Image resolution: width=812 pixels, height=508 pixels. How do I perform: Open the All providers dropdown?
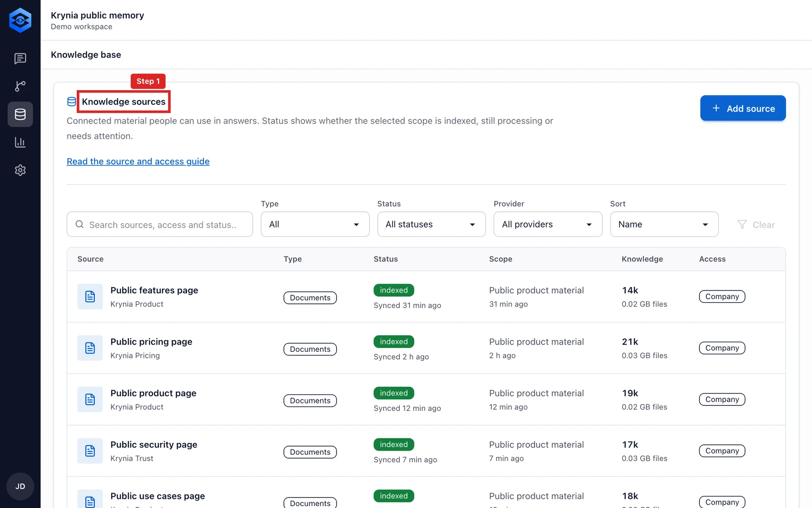[x=548, y=224]
